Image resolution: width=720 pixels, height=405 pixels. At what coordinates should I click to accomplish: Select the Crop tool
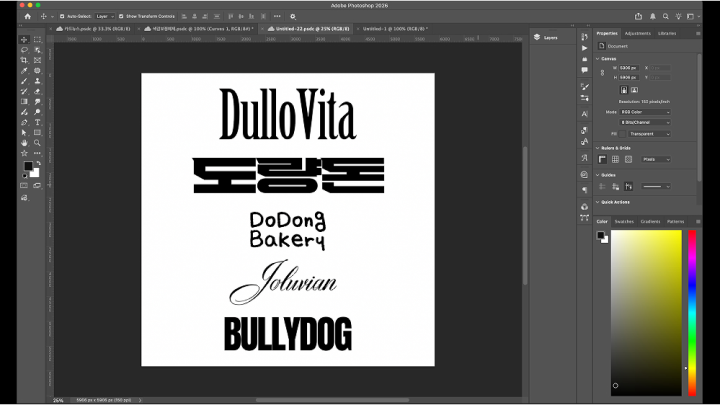24,60
